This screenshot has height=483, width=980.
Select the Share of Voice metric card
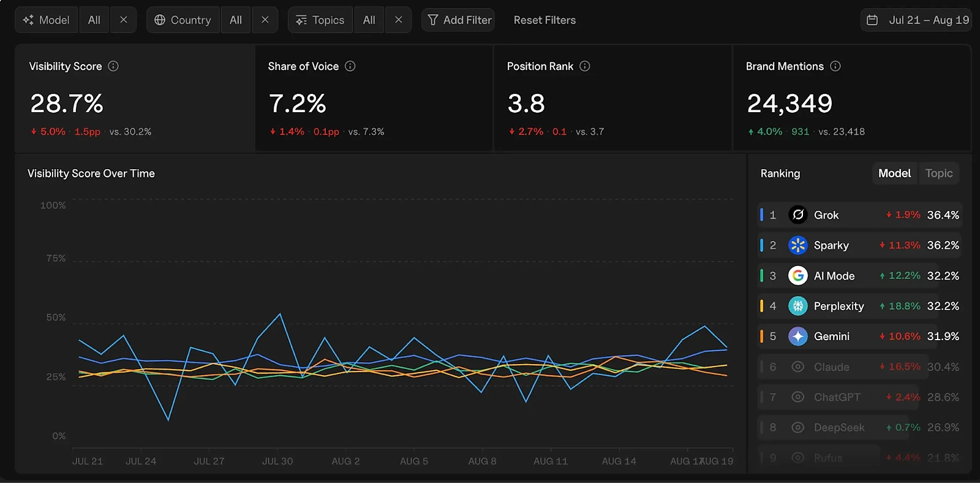pos(374,98)
